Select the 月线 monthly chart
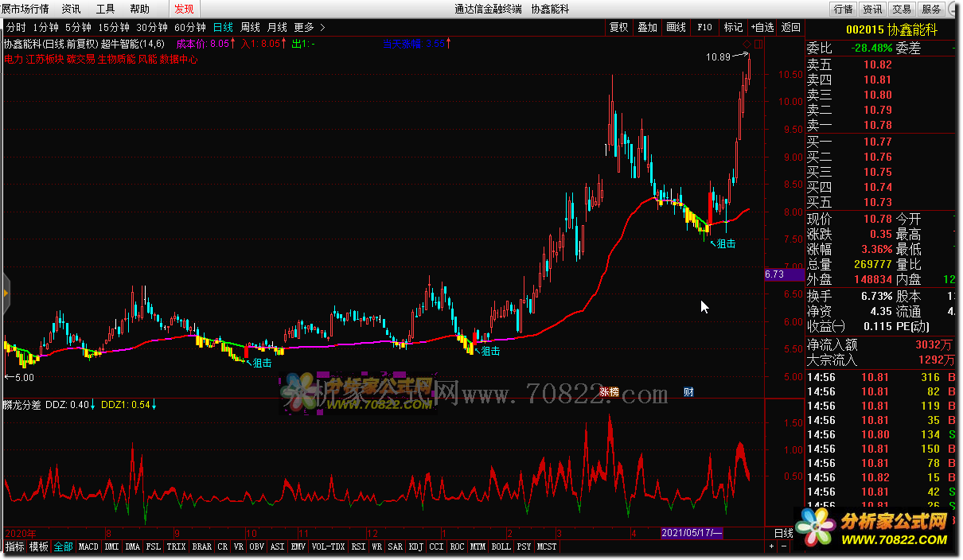 click(277, 27)
